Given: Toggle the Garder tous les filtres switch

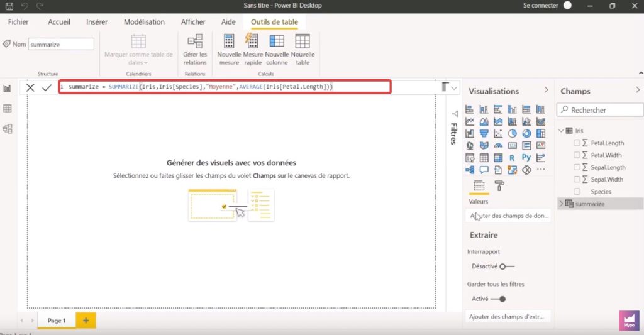Looking at the screenshot, I should (498, 299).
